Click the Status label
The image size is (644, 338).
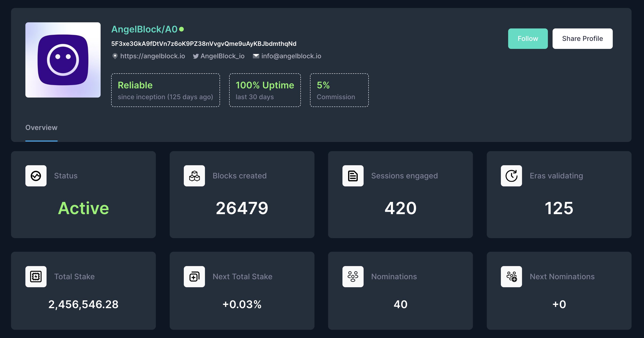[x=66, y=176]
